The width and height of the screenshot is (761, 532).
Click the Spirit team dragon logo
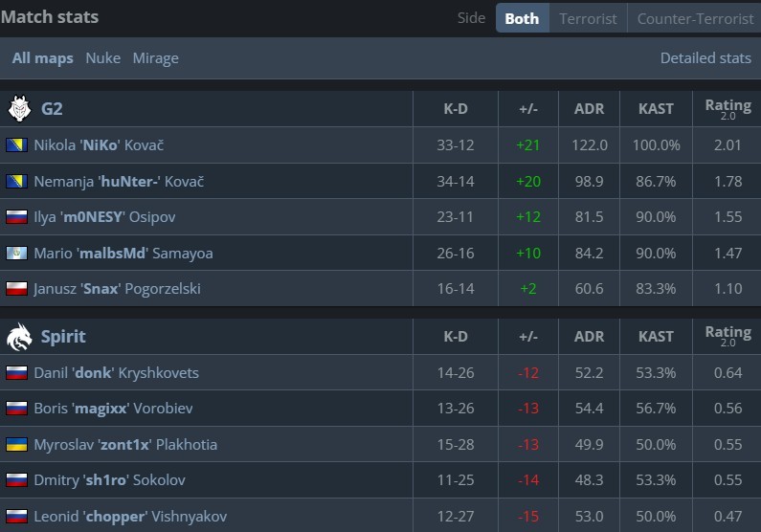(x=18, y=337)
